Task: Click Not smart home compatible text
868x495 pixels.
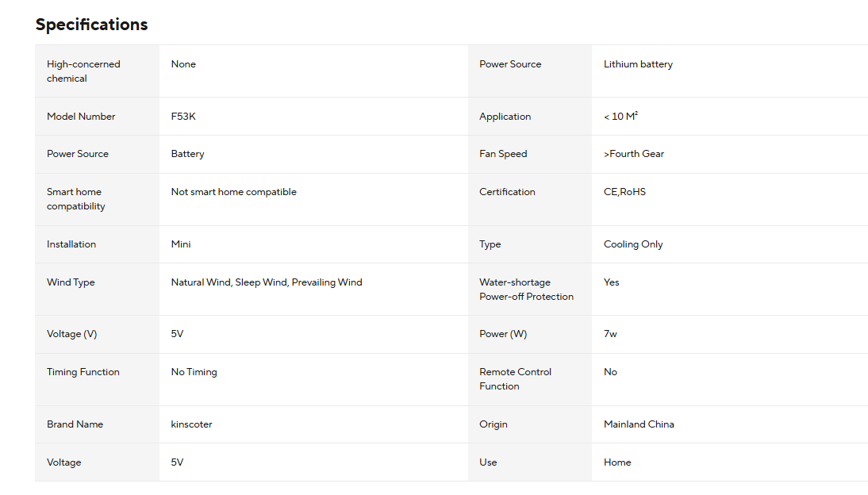Action: 233,192
